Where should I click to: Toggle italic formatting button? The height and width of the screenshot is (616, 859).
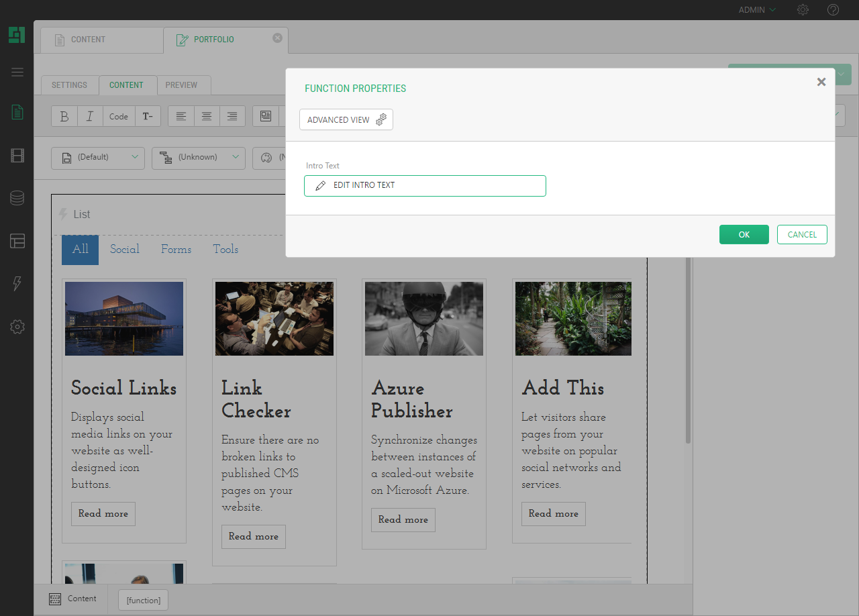pos(90,116)
